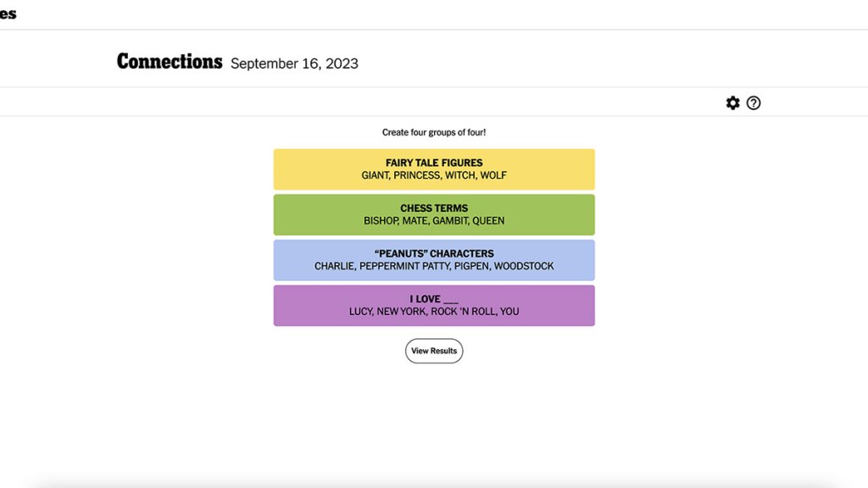Viewport: 868px width, 488px height.
Task: Click the View Results button
Action: coord(434,351)
